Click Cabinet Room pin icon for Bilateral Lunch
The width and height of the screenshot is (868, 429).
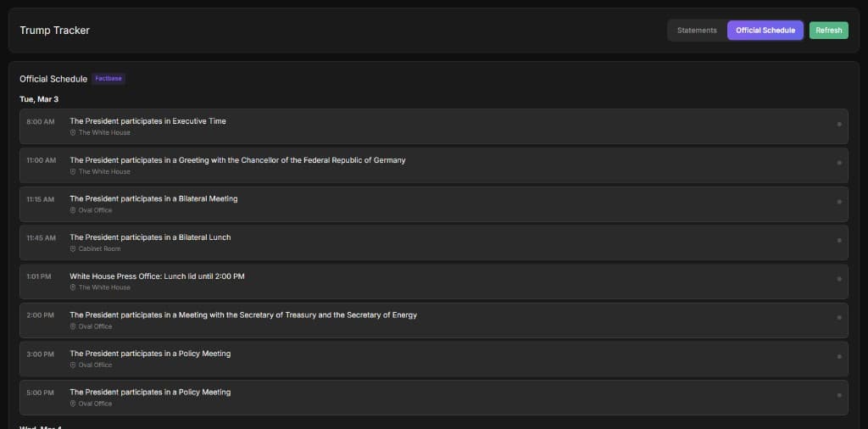point(73,249)
